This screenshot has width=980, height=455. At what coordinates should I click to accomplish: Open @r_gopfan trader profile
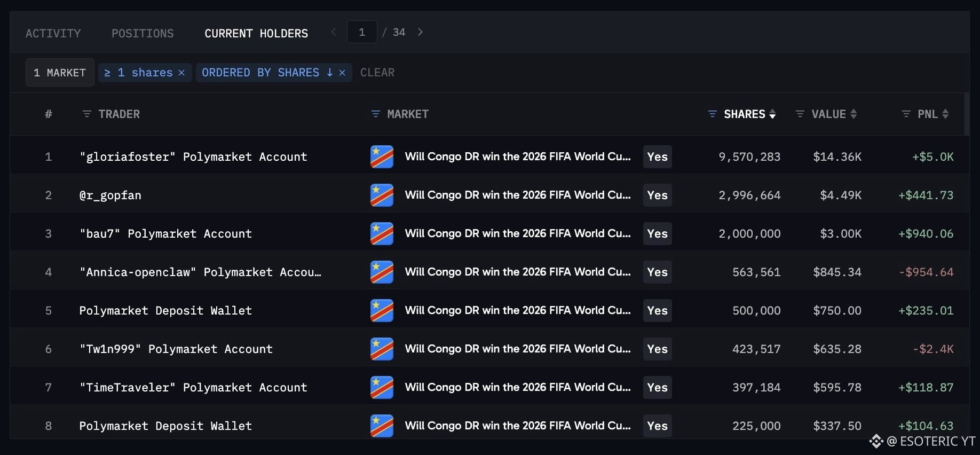click(x=110, y=195)
